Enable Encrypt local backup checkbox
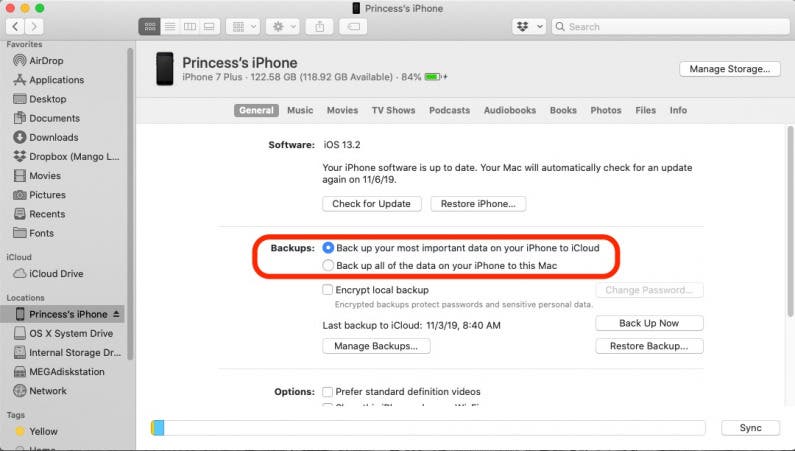 coord(328,289)
